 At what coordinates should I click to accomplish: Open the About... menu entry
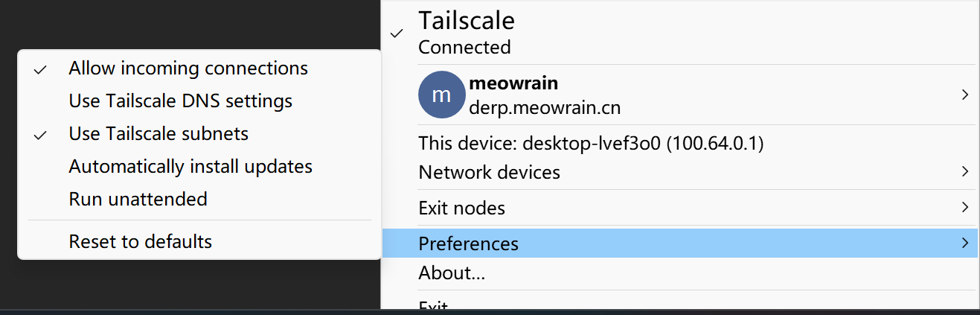[x=452, y=273]
